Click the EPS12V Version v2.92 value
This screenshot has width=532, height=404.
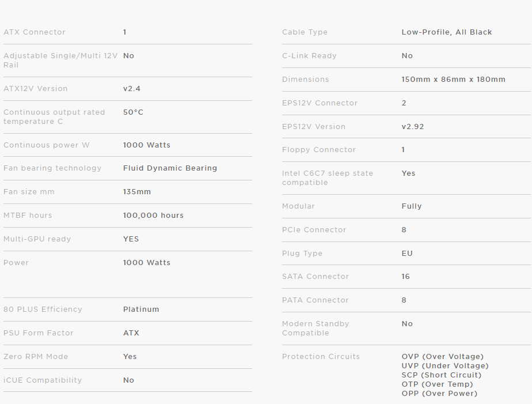point(413,127)
